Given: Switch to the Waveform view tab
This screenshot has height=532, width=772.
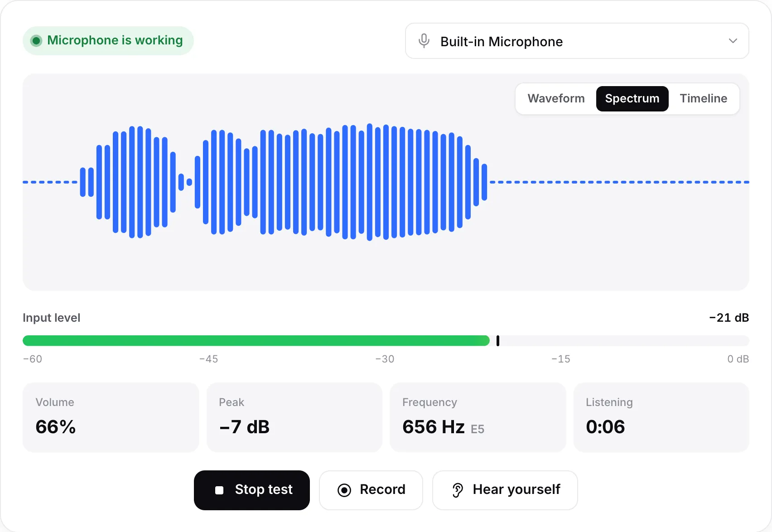Looking at the screenshot, I should tap(556, 99).
